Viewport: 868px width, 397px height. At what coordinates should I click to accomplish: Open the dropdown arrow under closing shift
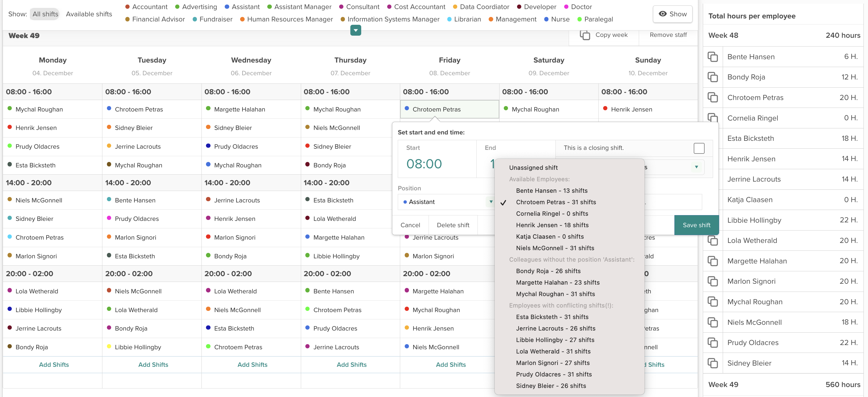pyautogui.click(x=696, y=167)
